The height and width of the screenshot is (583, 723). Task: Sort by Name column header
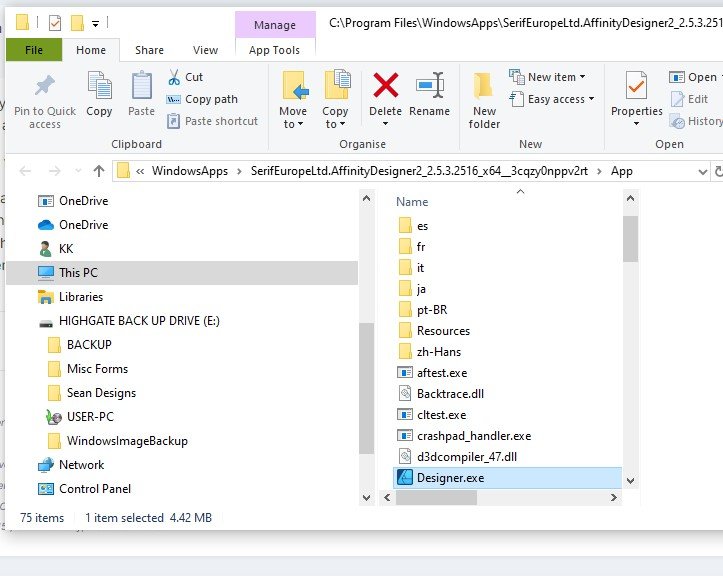[x=412, y=202]
